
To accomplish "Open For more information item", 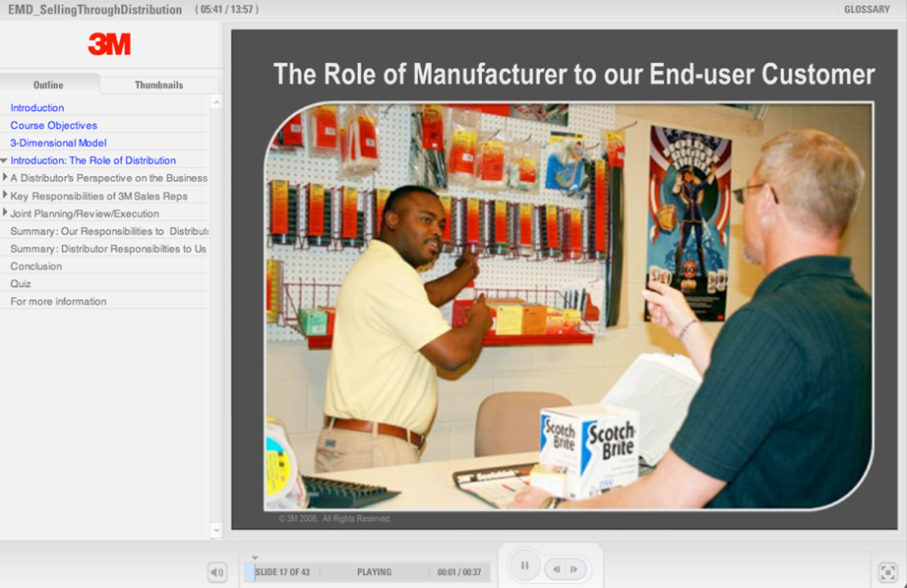I will click(58, 301).
